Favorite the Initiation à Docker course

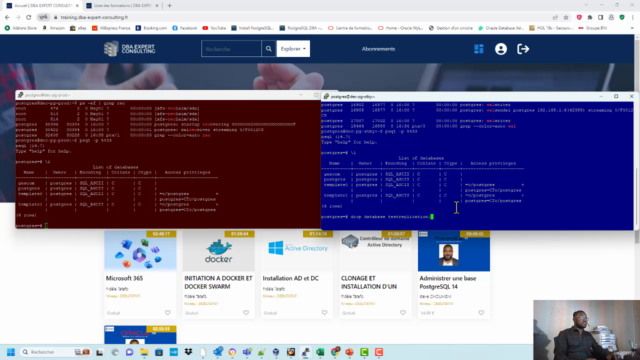[246, 313]
